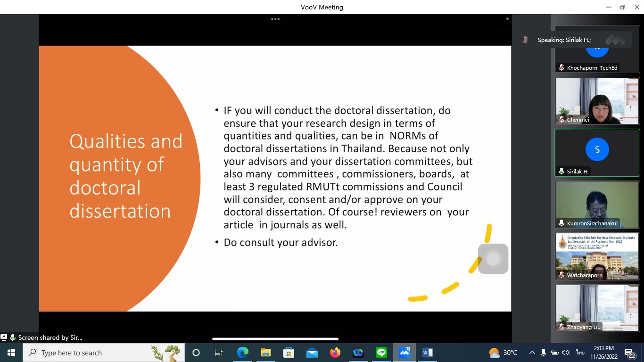Click the battery icon in system tray
The width and height of the screenshot is (644, 362).
pos(555,353)
